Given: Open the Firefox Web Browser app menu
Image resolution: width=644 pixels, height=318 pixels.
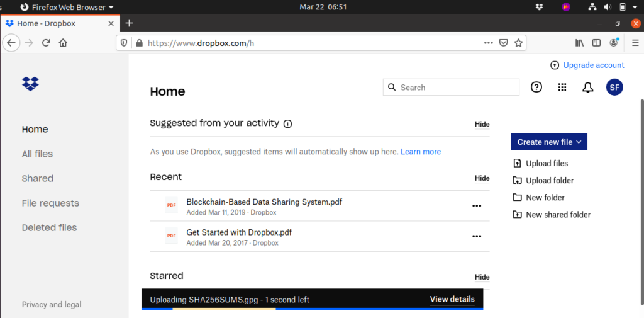Looking at the screenshot, I should click(67, 7).
